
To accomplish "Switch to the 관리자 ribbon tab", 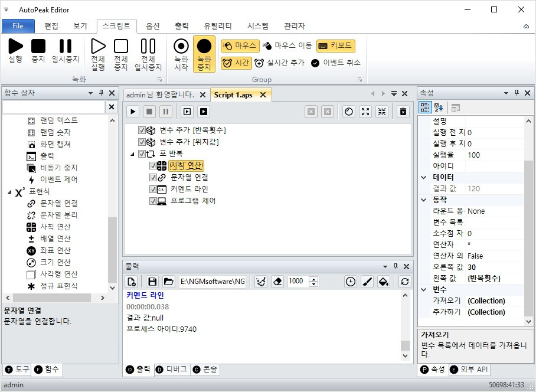I will (295, 26).
